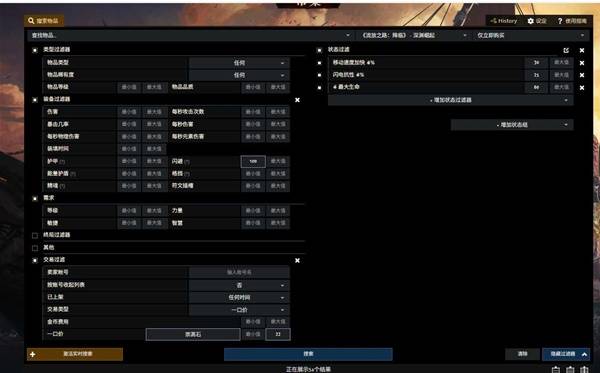The image size is (600, 373).
Task: Click the 卖家账号 input field
Action: tap(239, 272)
